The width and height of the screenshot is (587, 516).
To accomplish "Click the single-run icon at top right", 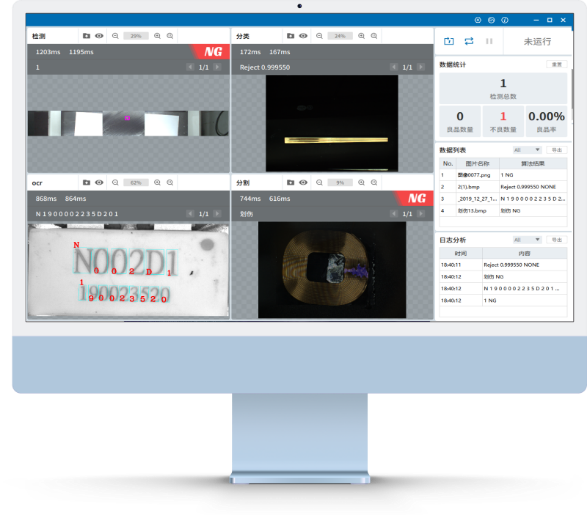I will tap(449, 41).
